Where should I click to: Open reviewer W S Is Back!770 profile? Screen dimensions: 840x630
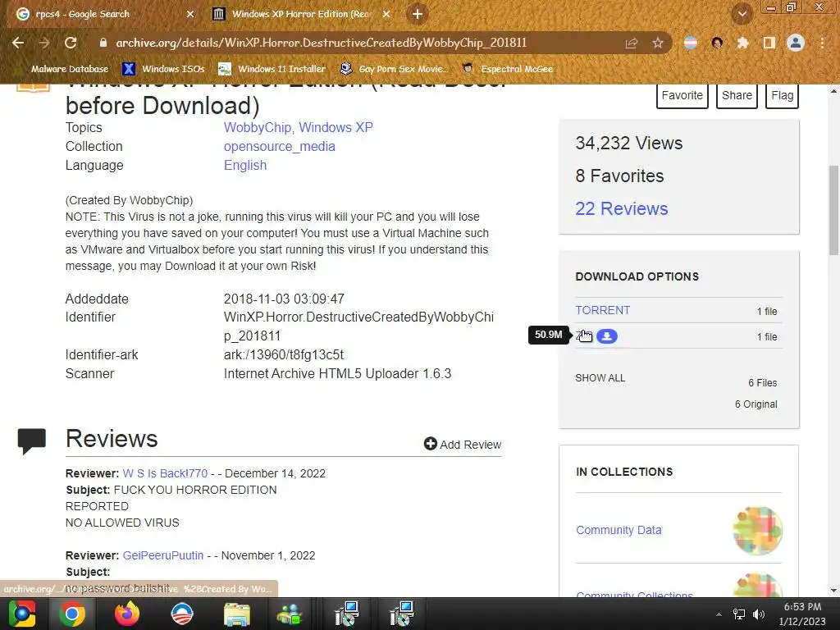coord(165,473)
